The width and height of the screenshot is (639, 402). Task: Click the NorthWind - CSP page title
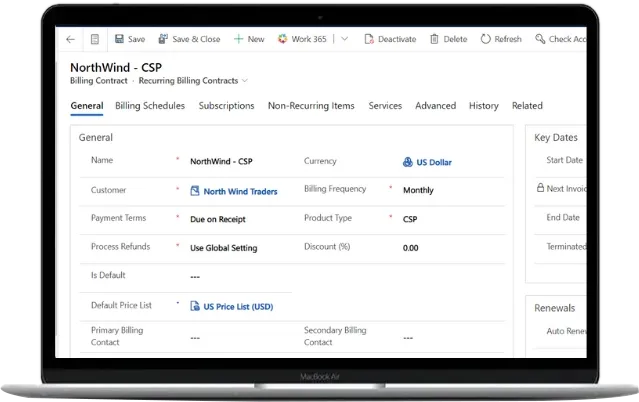coord(116,67)
